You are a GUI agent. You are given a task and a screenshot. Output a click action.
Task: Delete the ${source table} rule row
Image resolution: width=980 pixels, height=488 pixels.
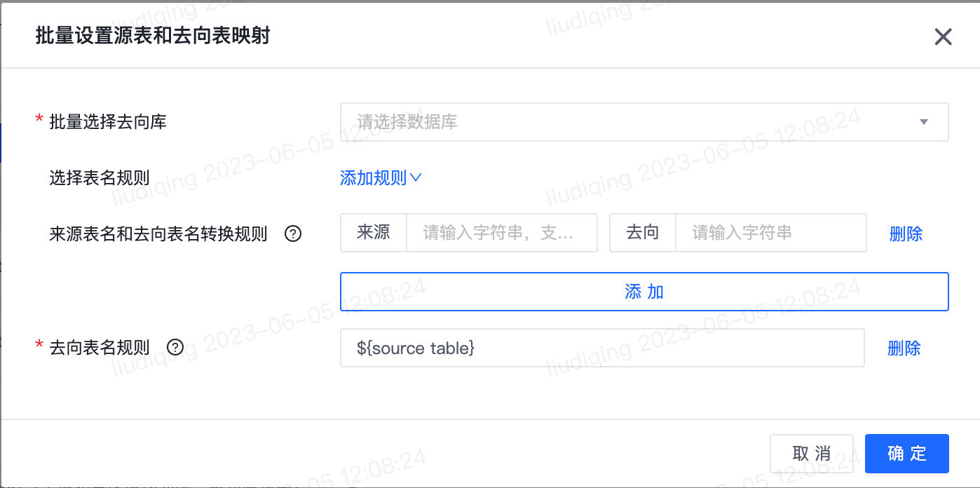point(904,347)
